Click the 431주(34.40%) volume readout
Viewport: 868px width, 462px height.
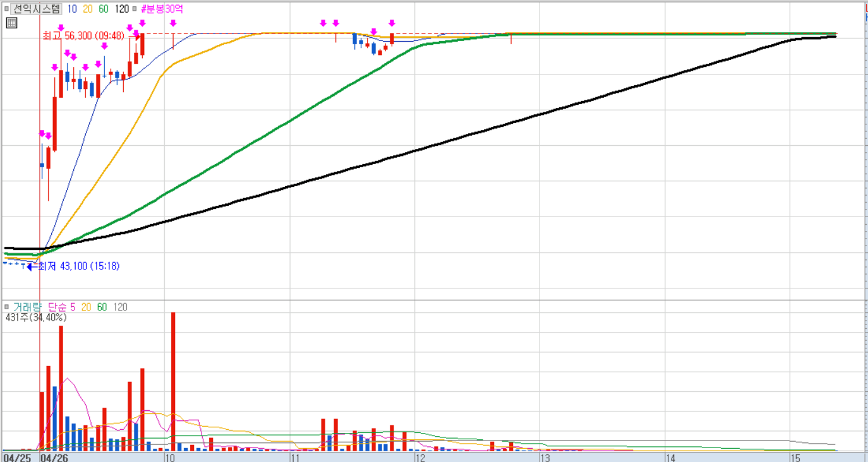tap(36, 317)
